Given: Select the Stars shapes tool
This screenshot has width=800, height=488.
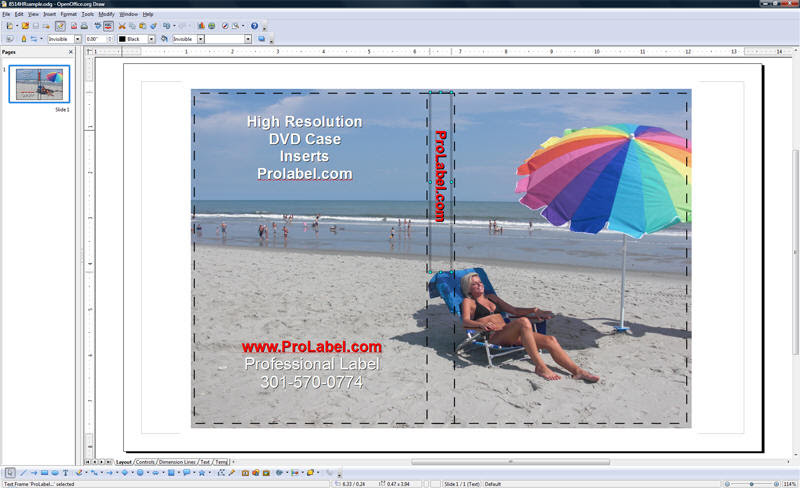Looking at the screenshot, I should 202,473.
